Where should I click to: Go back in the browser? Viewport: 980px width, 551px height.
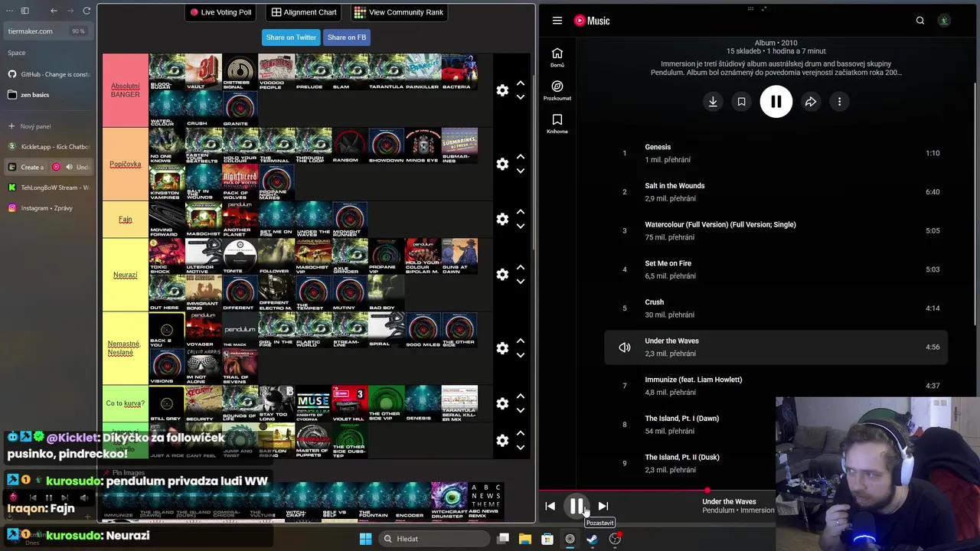point(54,11)
